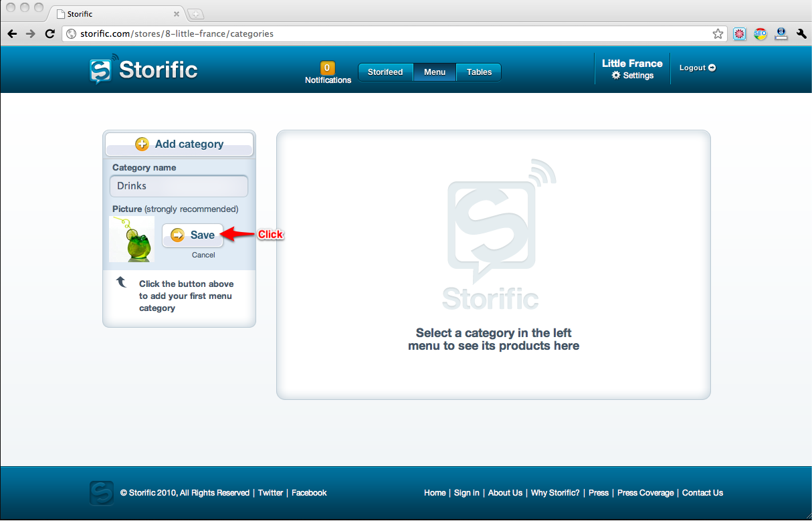Click the Add category button
This screenshot has width=812, height=521.
point(179,144)
